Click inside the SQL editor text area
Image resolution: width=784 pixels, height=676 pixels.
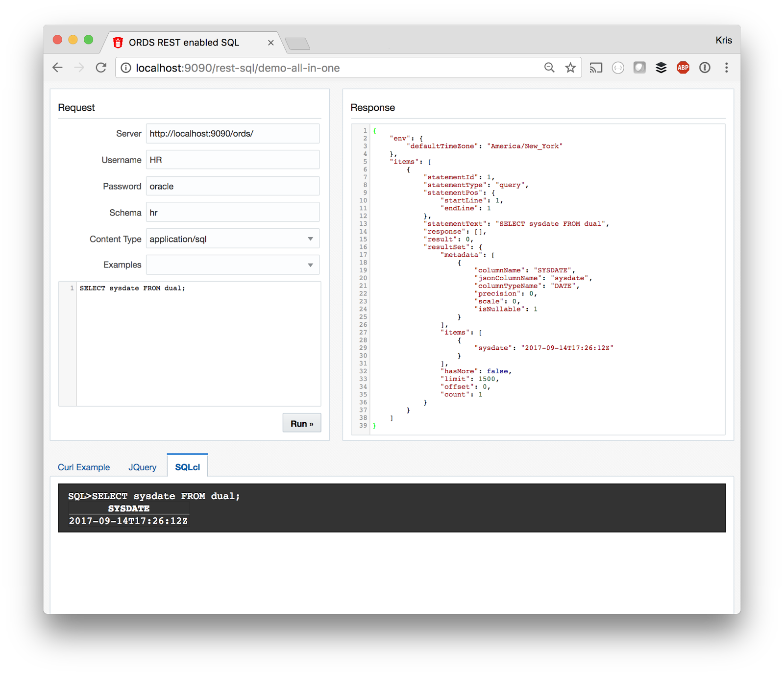(198, 344)
